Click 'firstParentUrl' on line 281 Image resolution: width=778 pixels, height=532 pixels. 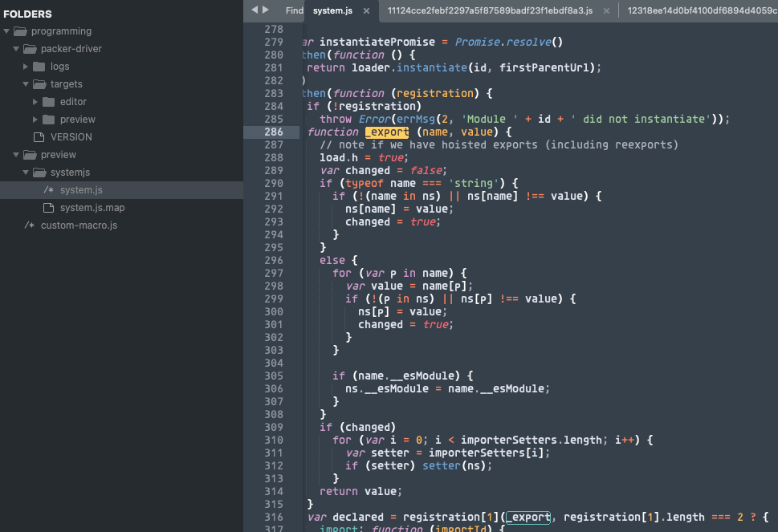tap(544, 68)
